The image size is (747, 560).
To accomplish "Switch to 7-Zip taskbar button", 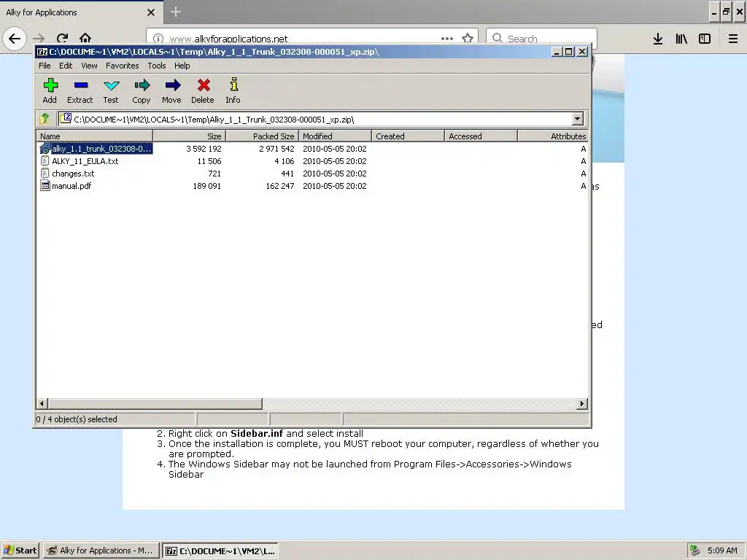I will pyautogui.click(x=220, y=551).
